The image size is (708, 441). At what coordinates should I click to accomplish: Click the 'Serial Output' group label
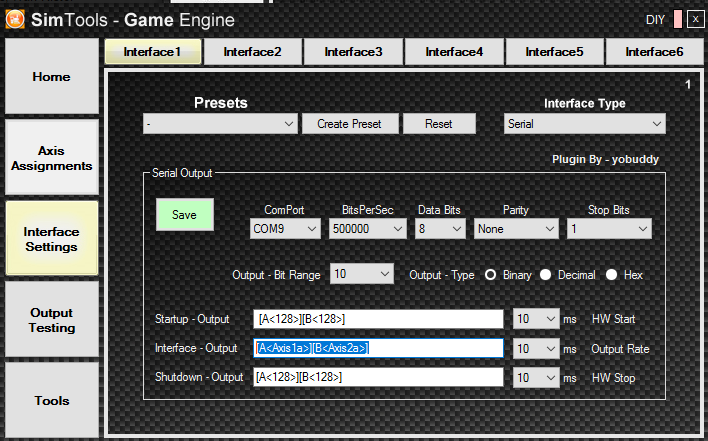(x=182, y=173)
